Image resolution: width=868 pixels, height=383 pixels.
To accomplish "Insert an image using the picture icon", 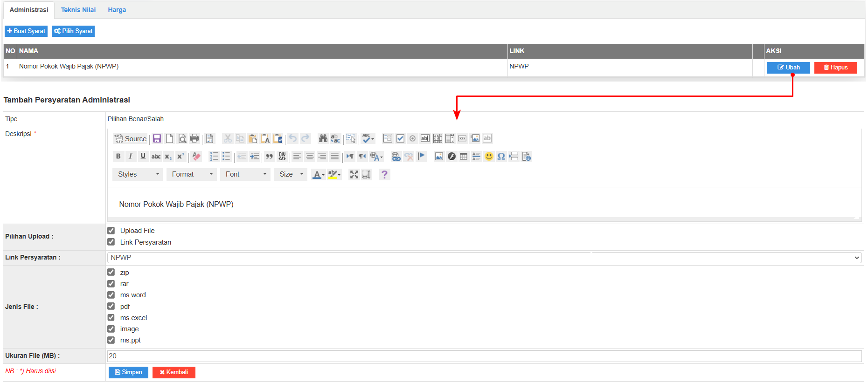I will (439, 157).
